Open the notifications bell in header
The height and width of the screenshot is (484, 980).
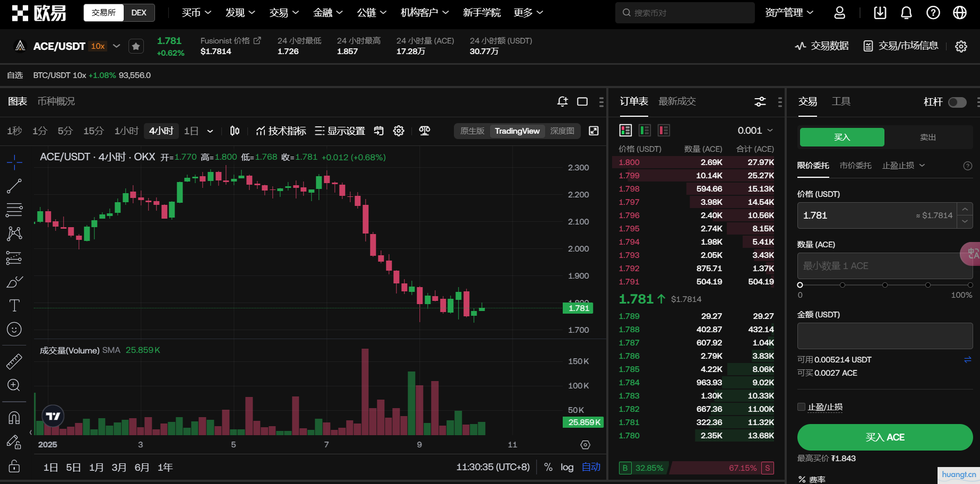click(x=906, y=13)
